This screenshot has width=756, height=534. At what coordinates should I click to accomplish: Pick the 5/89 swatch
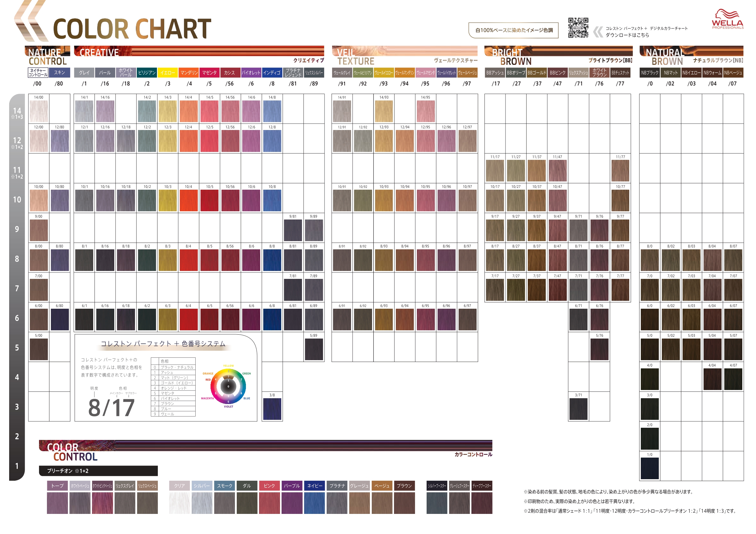pos(314,350)
